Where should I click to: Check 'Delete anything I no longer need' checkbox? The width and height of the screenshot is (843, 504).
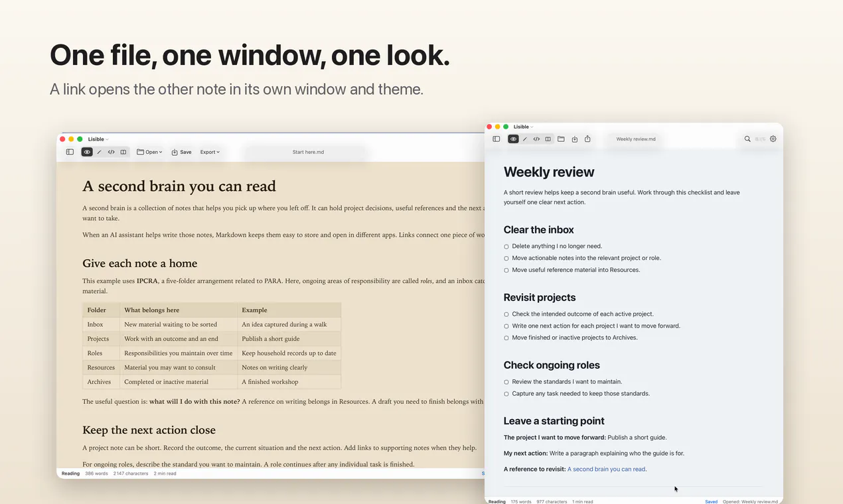(x=506, y=247)
